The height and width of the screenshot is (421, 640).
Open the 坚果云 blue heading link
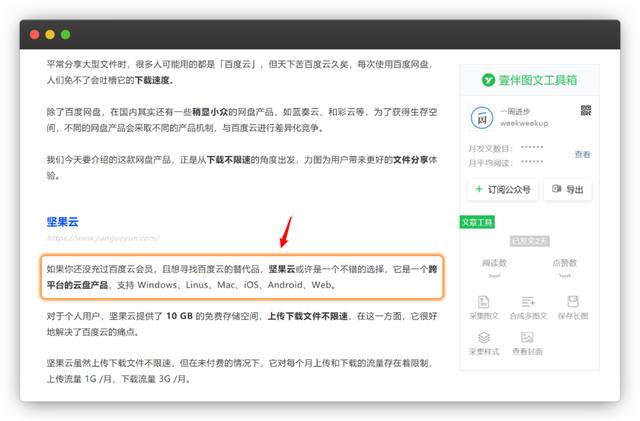click(62, 222)
